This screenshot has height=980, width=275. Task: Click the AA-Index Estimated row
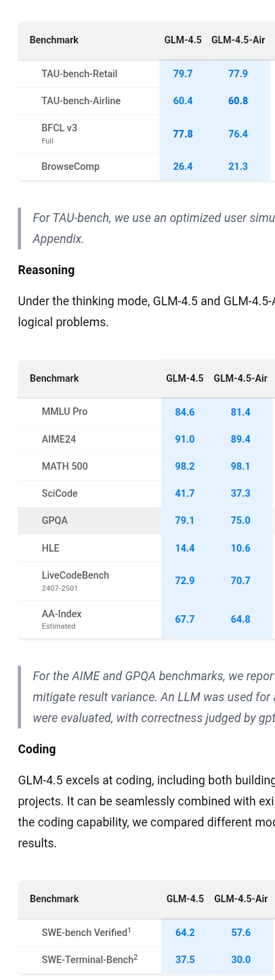click(146, 619)
